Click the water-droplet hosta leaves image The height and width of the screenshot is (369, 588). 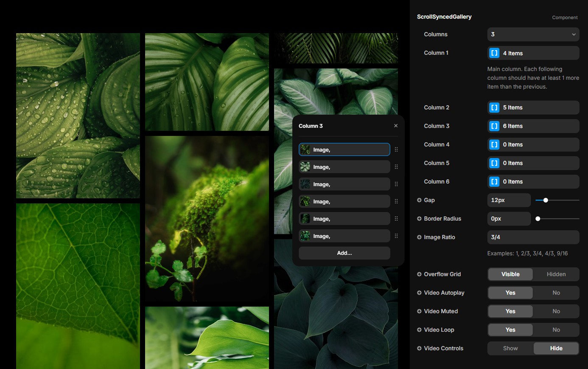point(78,115)
